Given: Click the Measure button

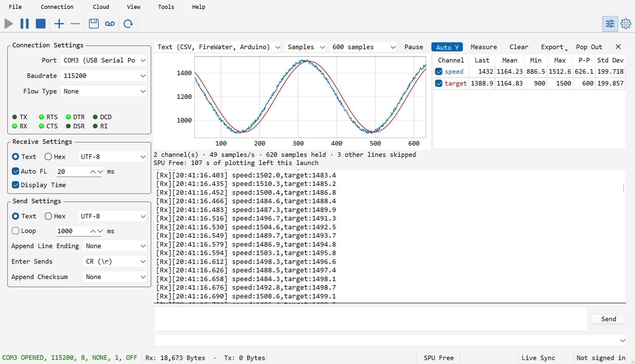Looking at the screenshot, I should pos(484,47).
